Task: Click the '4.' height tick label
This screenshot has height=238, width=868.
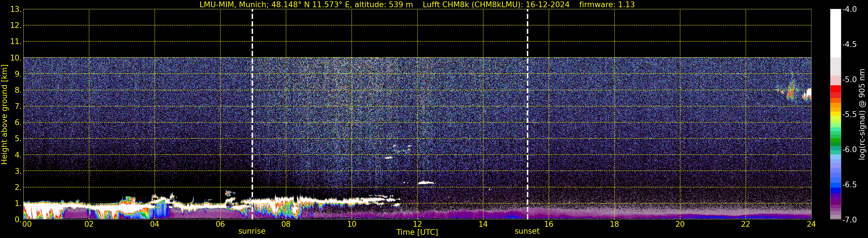Action: point(18,155)
